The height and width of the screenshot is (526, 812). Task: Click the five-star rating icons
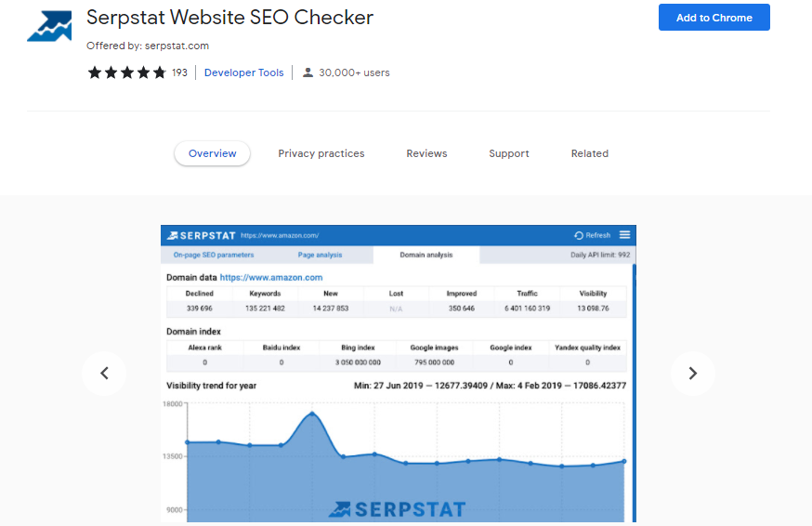(x=126, y=72)
